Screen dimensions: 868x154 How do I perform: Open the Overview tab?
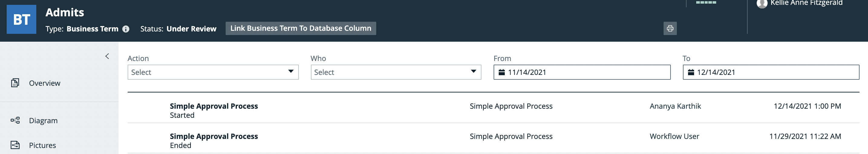[44, 83]
